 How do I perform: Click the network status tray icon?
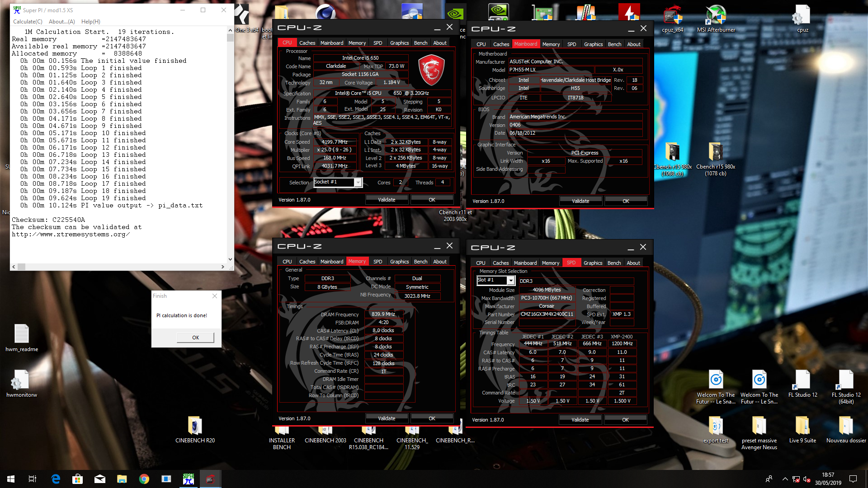(x=796, y=479)
